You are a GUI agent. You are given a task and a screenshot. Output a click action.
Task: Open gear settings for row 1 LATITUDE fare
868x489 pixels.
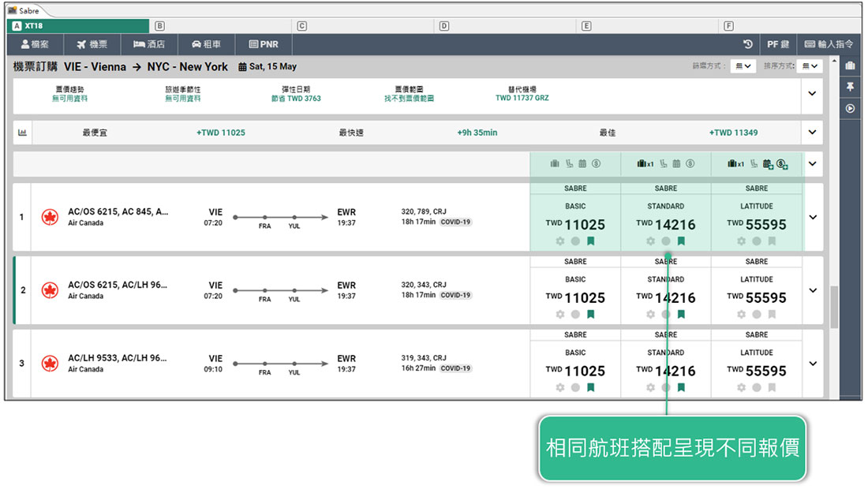click(x=741, y=241)
